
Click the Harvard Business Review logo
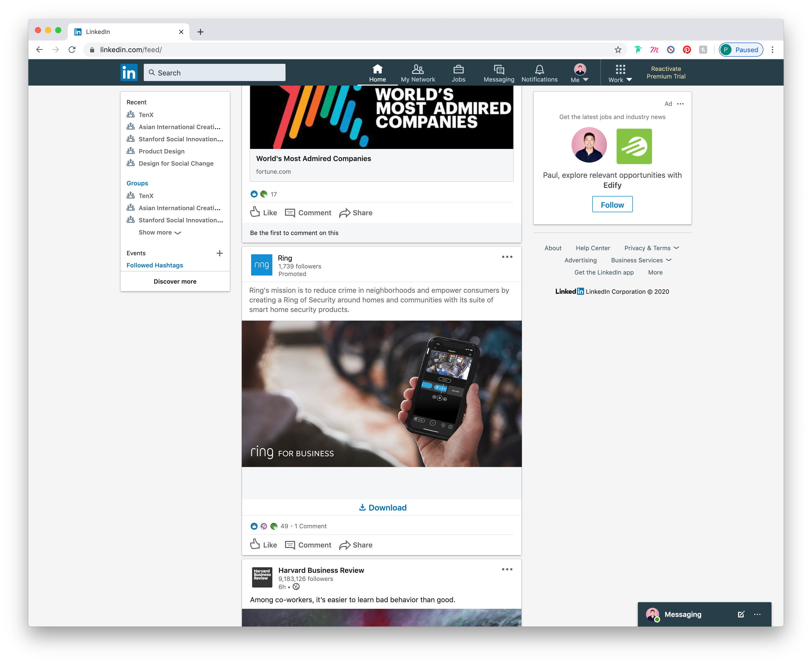[x=262, y=577]
